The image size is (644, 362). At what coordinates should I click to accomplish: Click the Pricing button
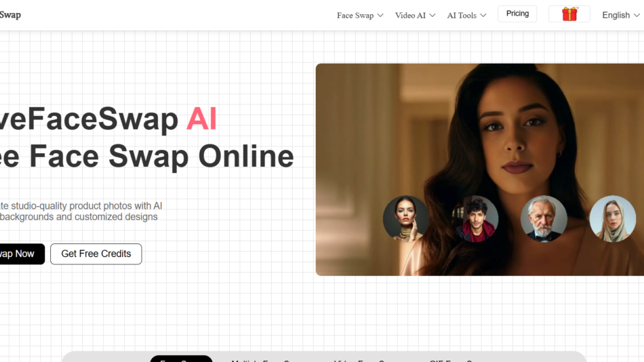point(517,14)
